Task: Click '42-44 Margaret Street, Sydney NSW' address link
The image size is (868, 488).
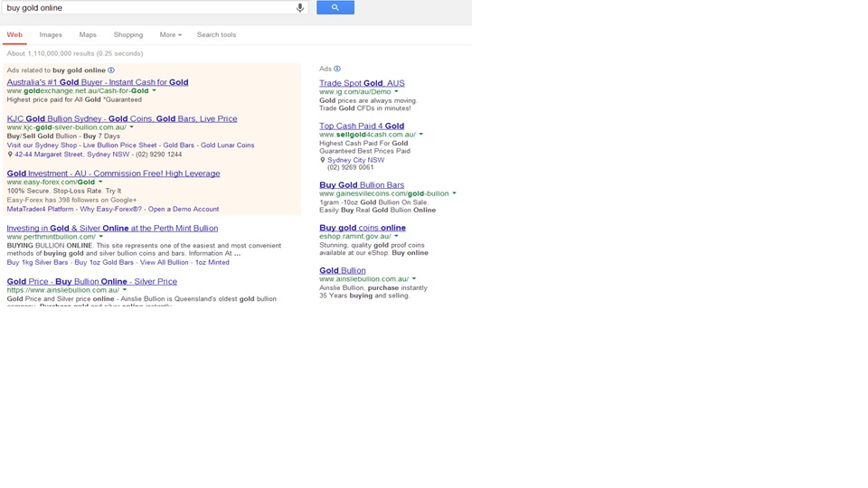Action: (72, 155)
